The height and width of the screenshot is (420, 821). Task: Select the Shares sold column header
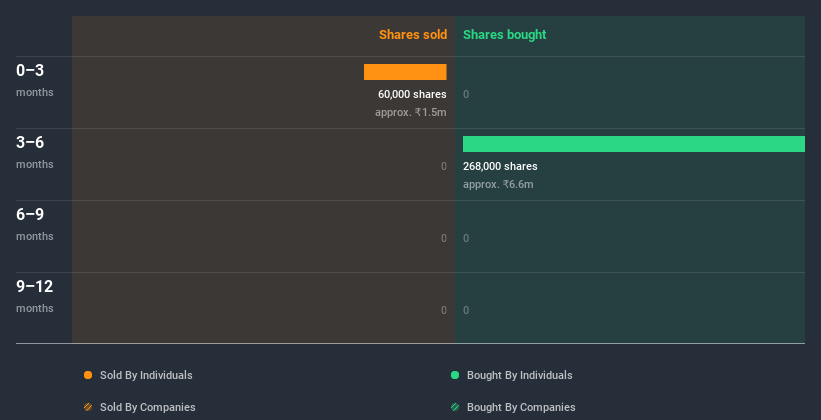tap(413, 35)
